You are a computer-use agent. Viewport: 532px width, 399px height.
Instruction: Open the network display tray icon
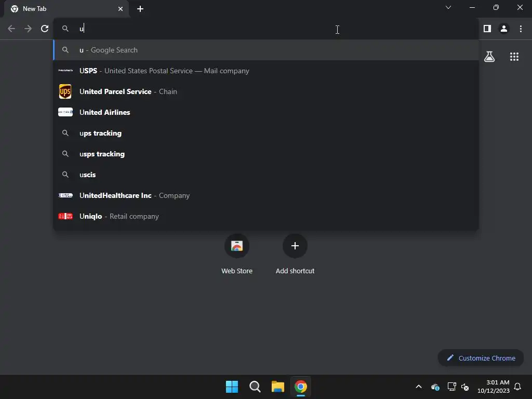pyautogui.click(x=451, y=387)
